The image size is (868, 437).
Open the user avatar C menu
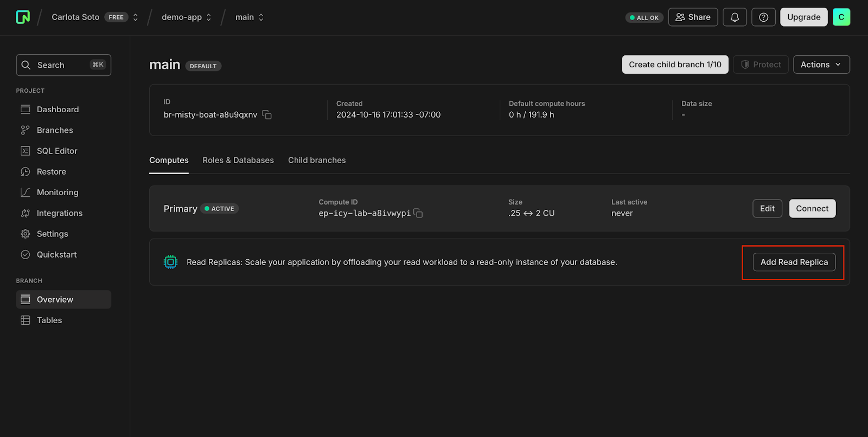[841, 17]
